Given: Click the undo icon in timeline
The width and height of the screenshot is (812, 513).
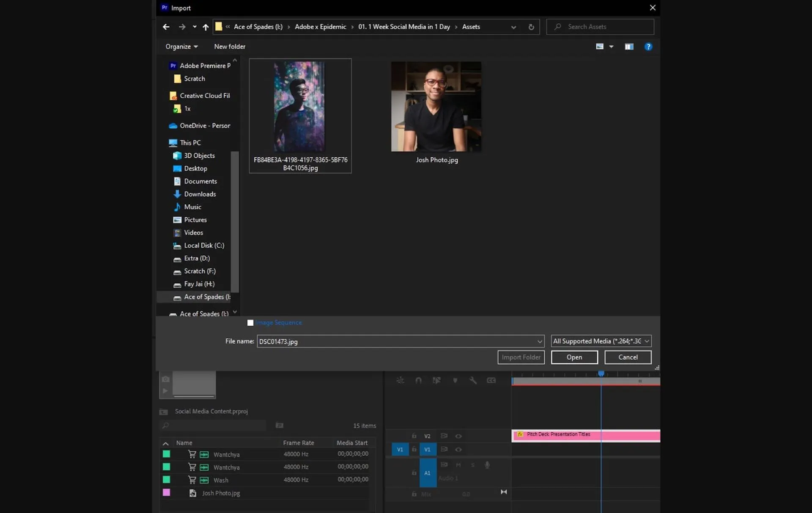Looking at the screenshot, I should (x=418, y=379).
